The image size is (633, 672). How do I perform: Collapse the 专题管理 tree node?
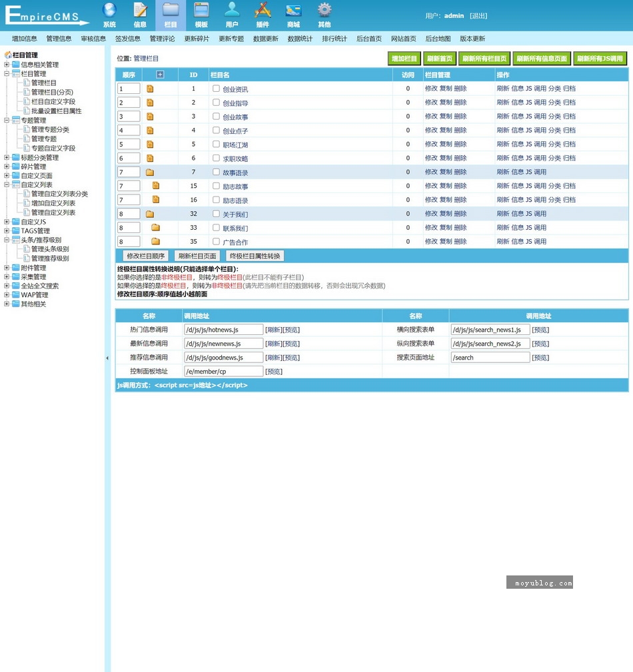[x=7, y=120]
